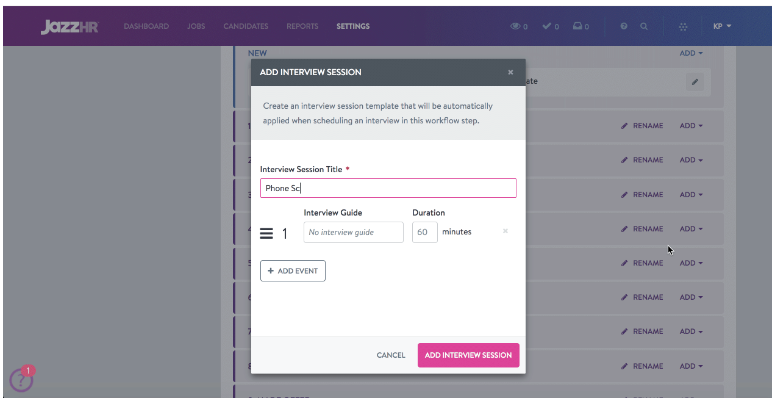Click Cancel in the dialog
Viewport: 776px width, 402px height.
tap(391, 355)
